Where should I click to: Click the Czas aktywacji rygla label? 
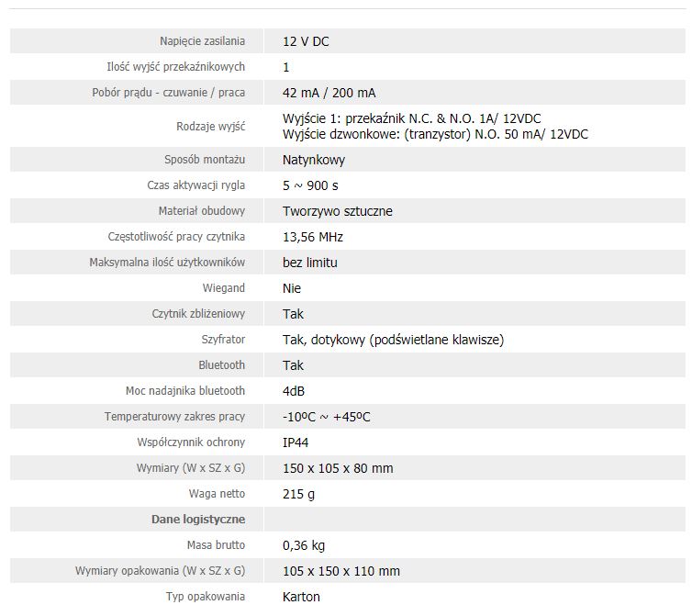click(196, 185)
